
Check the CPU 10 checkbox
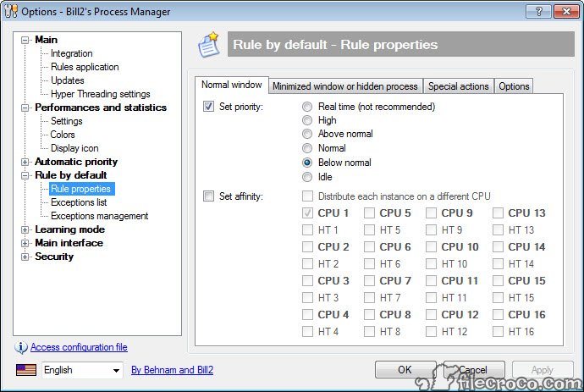(x=432, y=246)
